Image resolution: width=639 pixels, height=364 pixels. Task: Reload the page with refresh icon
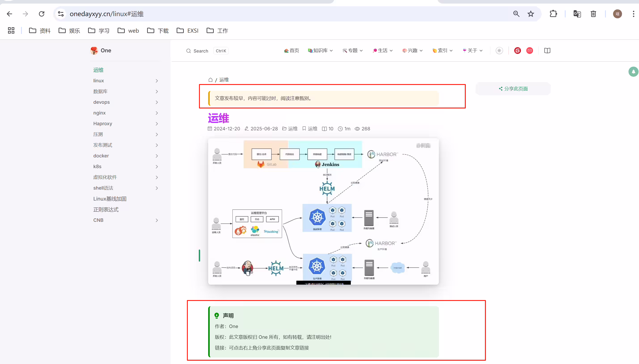42,14
